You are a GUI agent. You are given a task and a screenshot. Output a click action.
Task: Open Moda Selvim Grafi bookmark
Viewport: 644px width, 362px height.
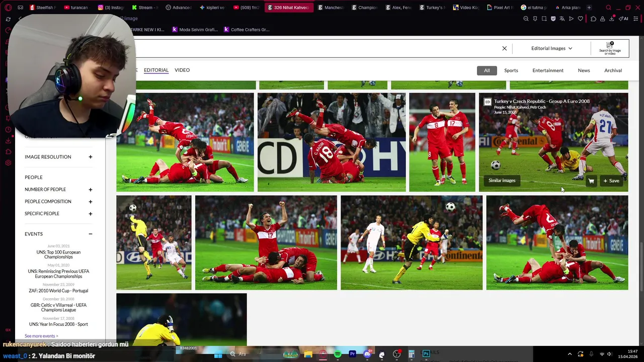195,30
